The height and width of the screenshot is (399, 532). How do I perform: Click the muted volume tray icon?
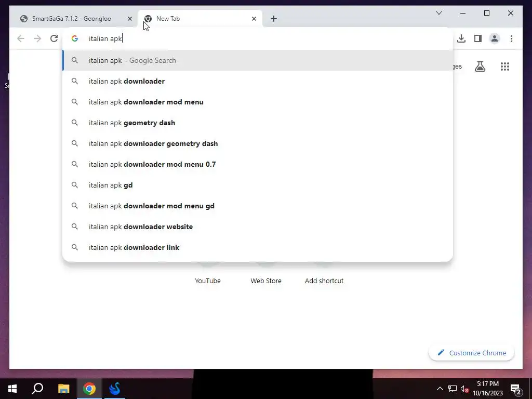pyautogui.click(x=464, y=389)
